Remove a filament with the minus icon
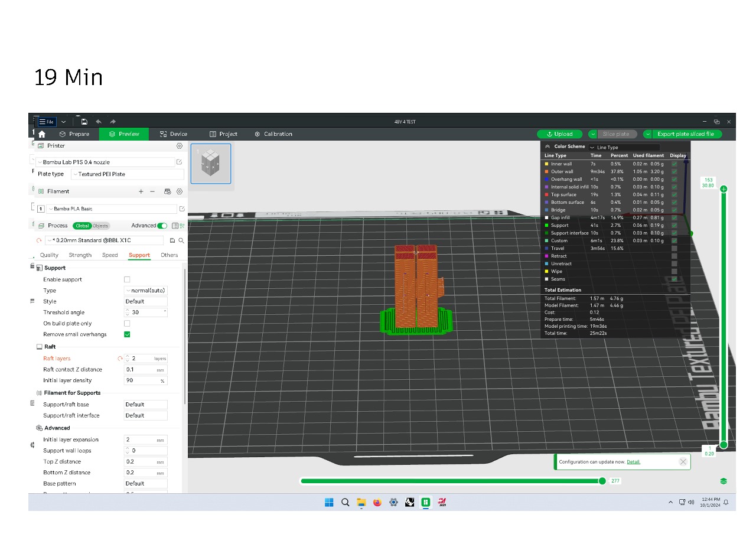756x534 pixels. click(x=152, y=191)
